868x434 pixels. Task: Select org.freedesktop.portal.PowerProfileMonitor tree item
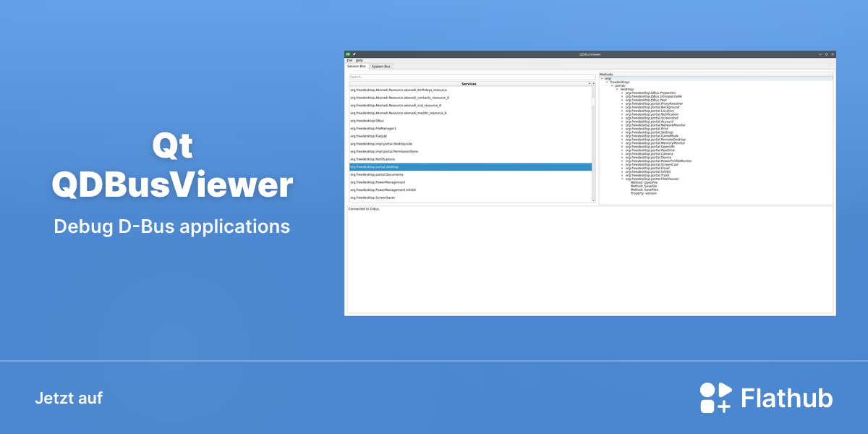tap(658, 161)
